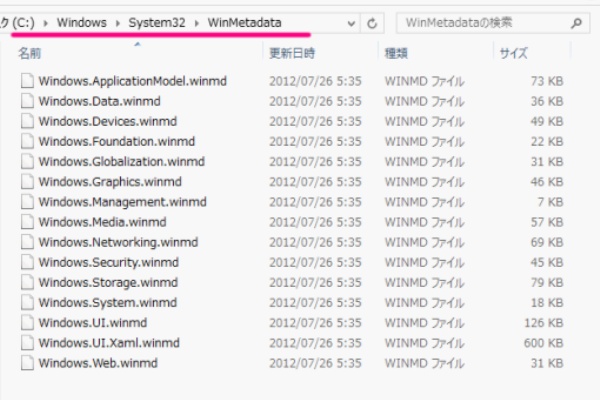Image resolution: width=600 pixels, height=400 pixels.
Task: Select the System32 breadcrumb segment
Action: (157, 23)
